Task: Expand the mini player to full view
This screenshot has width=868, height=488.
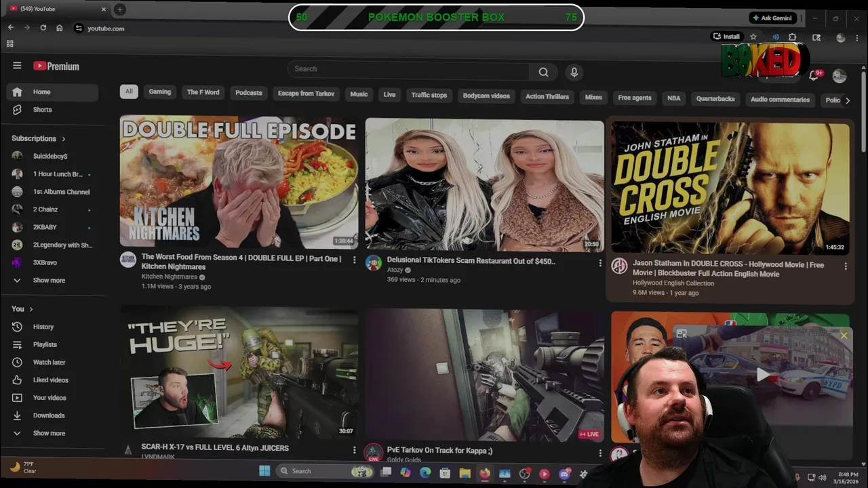Action: 682,333
